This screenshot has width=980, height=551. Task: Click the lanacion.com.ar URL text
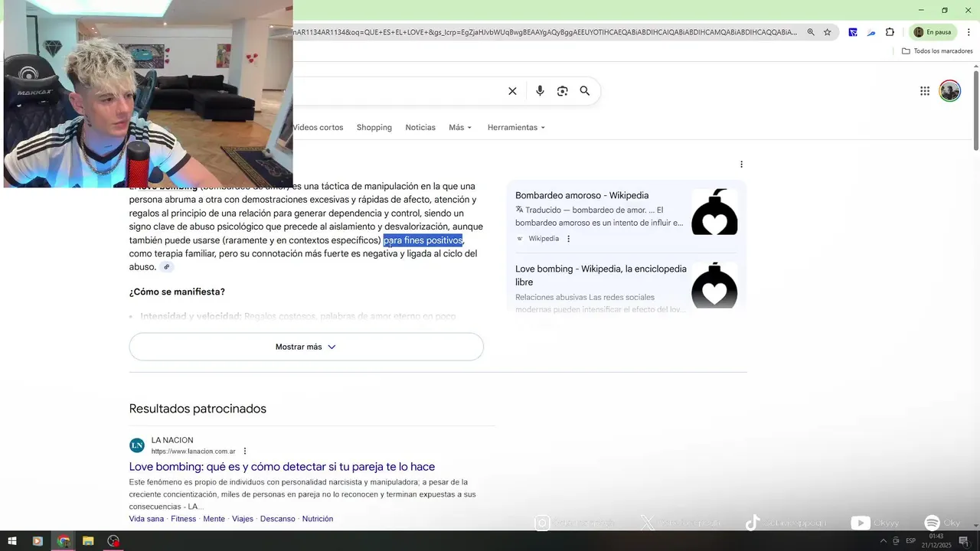(x=194, y=452)
